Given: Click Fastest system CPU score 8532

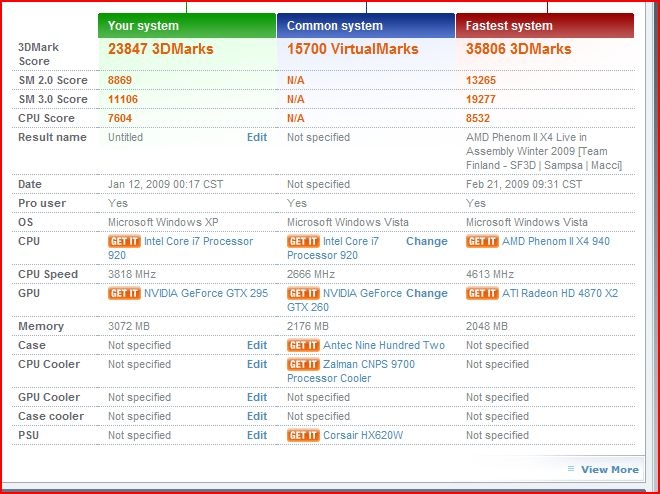Looking at the screenshot, I should pos(478,118).
